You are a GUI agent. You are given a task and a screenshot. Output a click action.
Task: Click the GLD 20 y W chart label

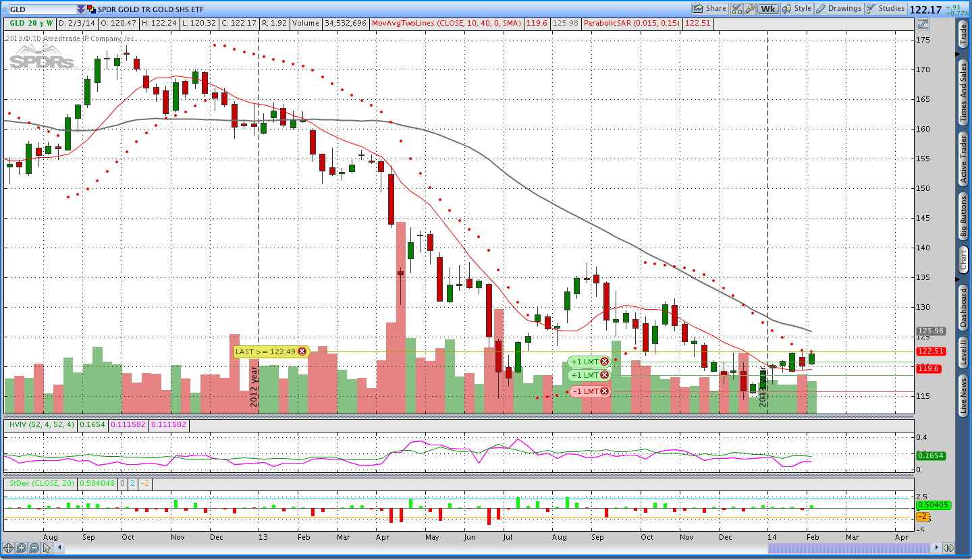(x=31, y=23)
